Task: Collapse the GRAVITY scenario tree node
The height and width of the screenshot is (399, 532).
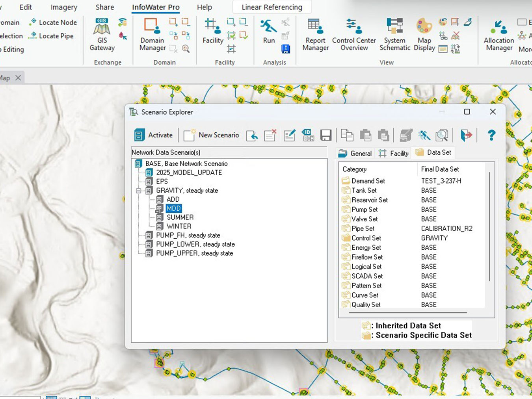Action: (x=138, y=191)
